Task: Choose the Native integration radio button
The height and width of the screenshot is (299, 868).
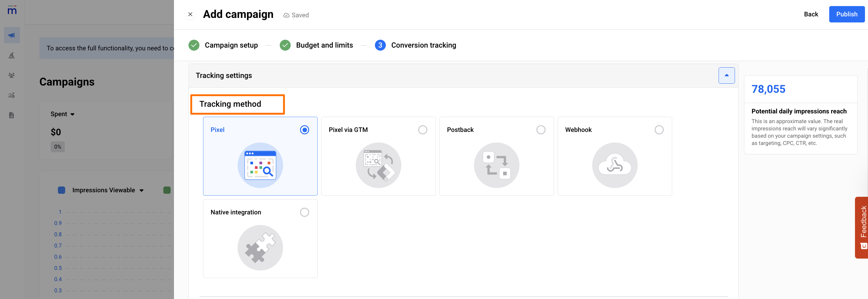Action: (304, 212)
